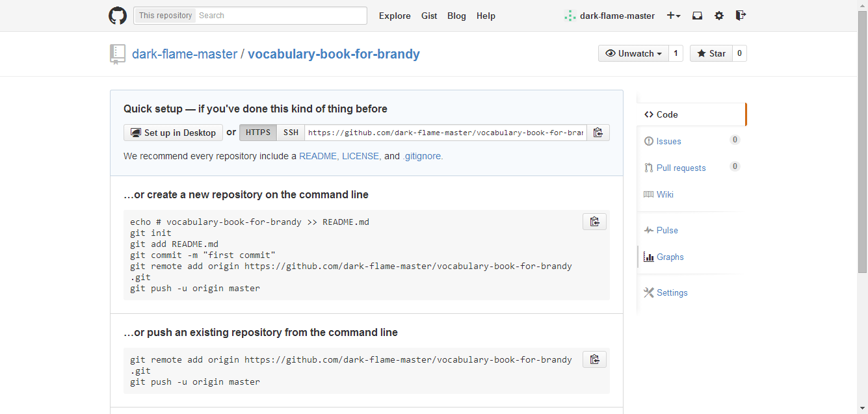
Task: Click the Pull requests icon
Action: (x=649, y=168)
